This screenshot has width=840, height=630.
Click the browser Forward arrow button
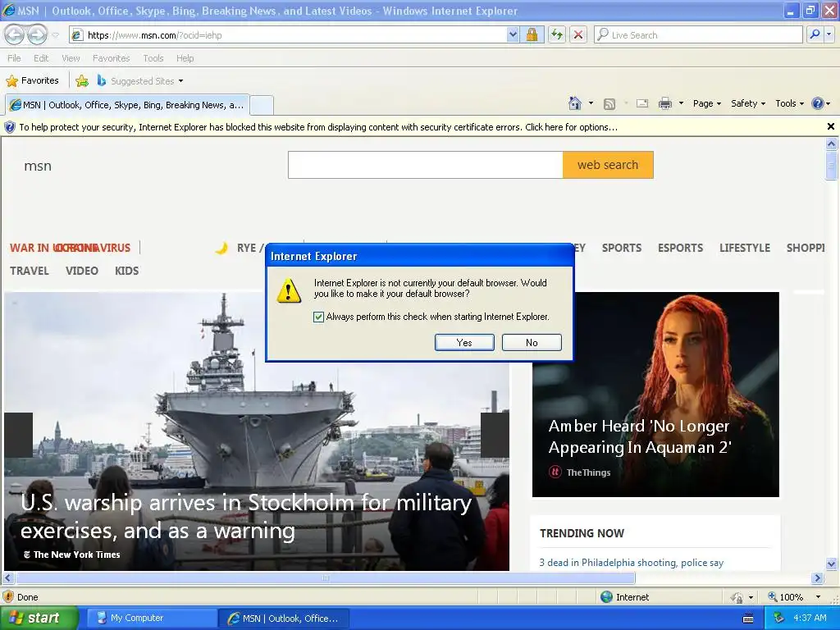[x=37, y=34]
